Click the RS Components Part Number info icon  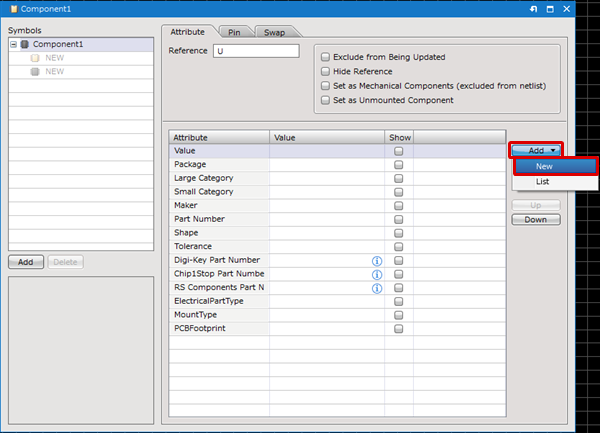(377, 288)
